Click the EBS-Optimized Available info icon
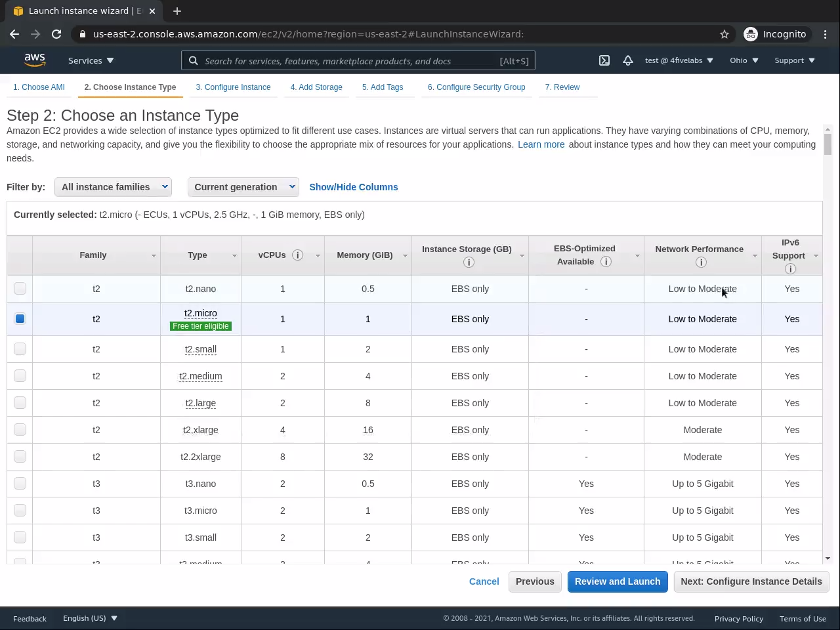Image resolution: width=840 pixels, height=630 pixels. 606,262
